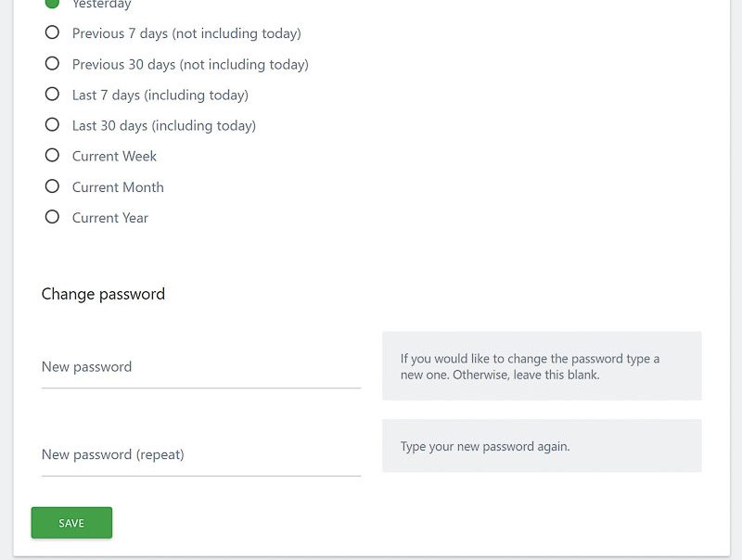Click the "Previous 7 days (not including today)" label
Screen dimensions: 742x560
point(186,33)
